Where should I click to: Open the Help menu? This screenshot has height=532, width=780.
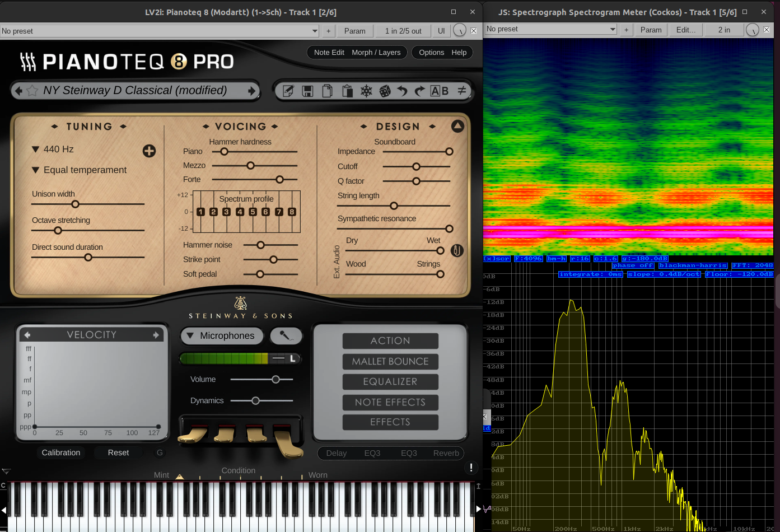[x=459, y=52]
